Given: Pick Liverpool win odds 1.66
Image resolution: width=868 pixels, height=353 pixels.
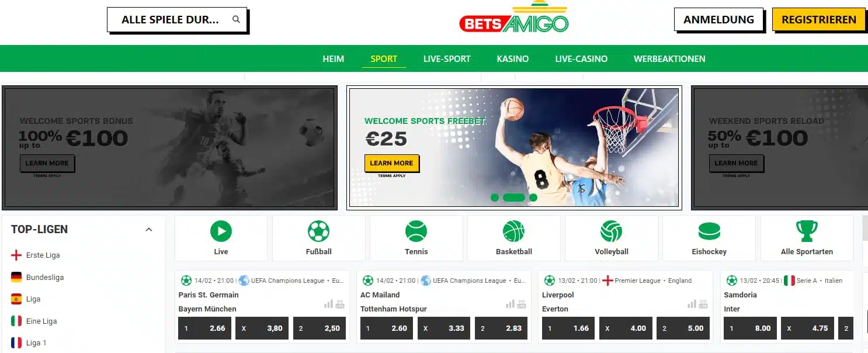Looking at the screenshot, I should tap(568, 328).
